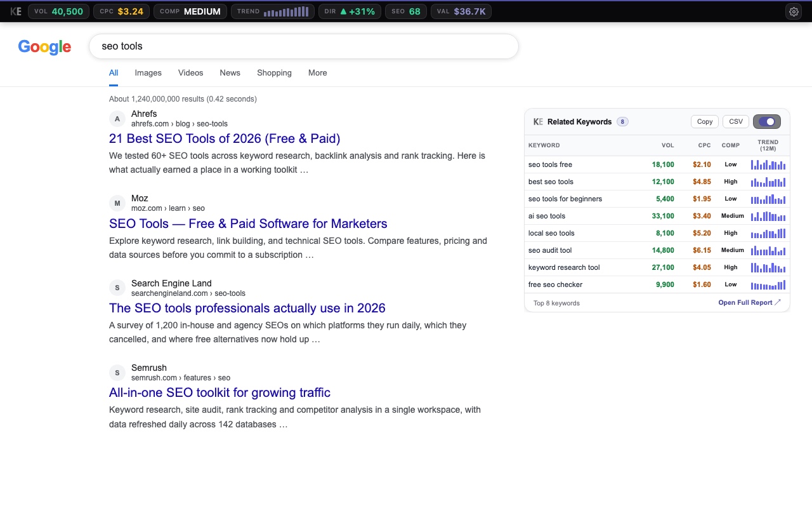This screenshot has width=812, height=508.
Task: Click the trend chart for free seo checker
Action: coord(768,284)
